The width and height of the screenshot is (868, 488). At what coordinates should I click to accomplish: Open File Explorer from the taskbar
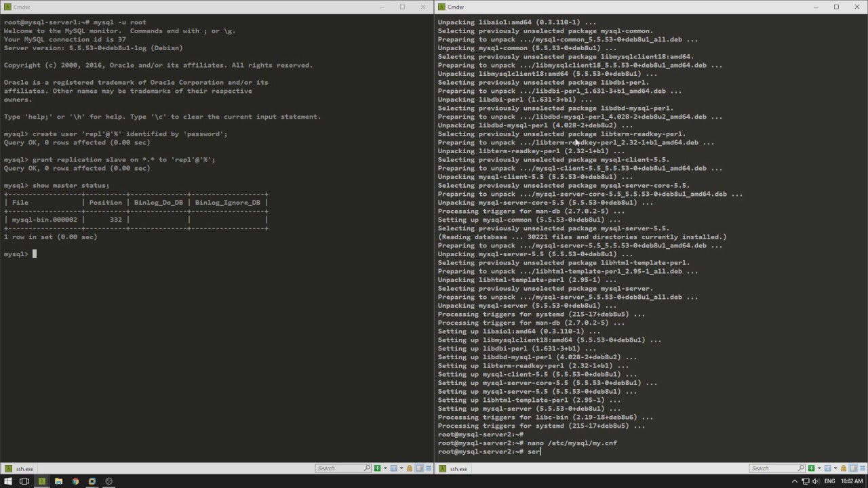coord(58,481)
